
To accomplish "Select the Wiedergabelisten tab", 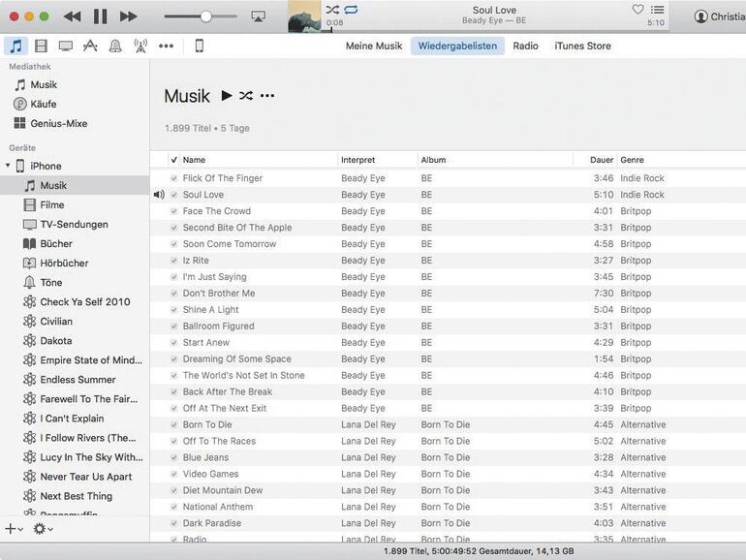I will click(457, 47).
